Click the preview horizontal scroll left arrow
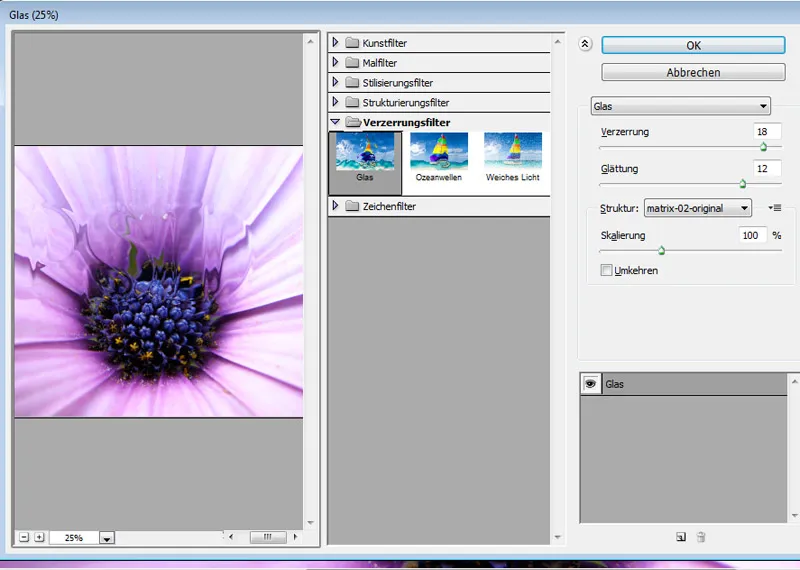This screenshot has width=800, height=570. (231, 537)
